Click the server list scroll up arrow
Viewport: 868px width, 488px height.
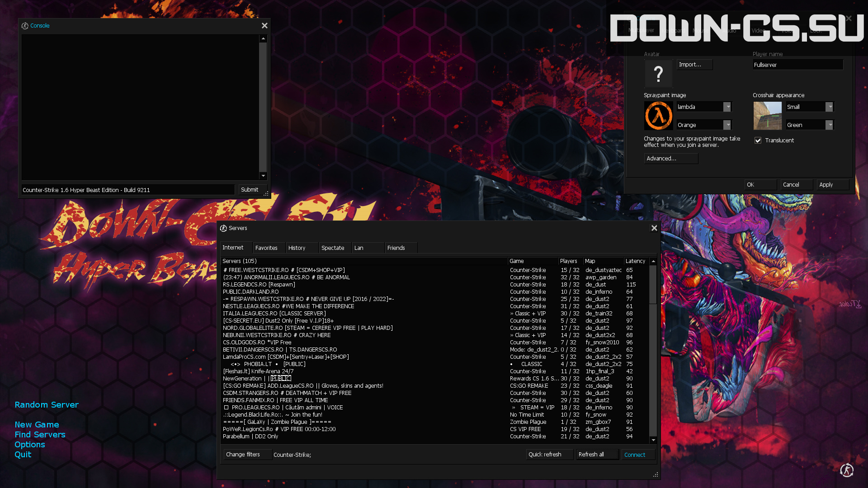point(653,261)
